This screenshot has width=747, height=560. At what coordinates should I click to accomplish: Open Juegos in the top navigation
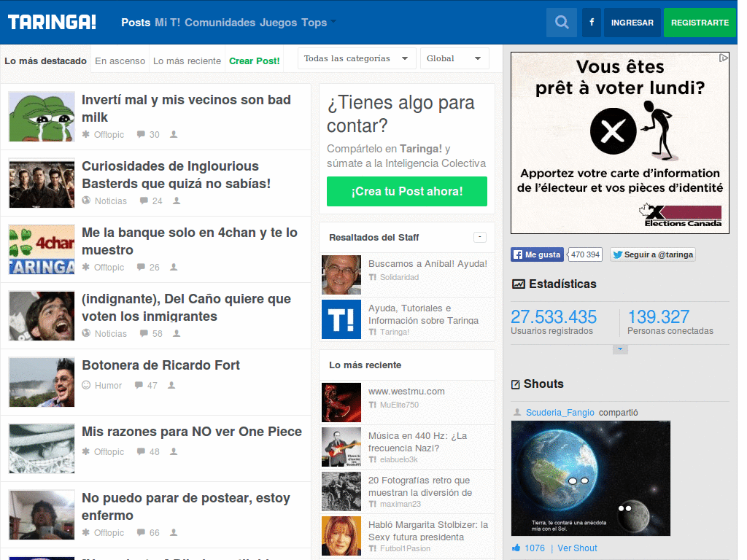278,23
